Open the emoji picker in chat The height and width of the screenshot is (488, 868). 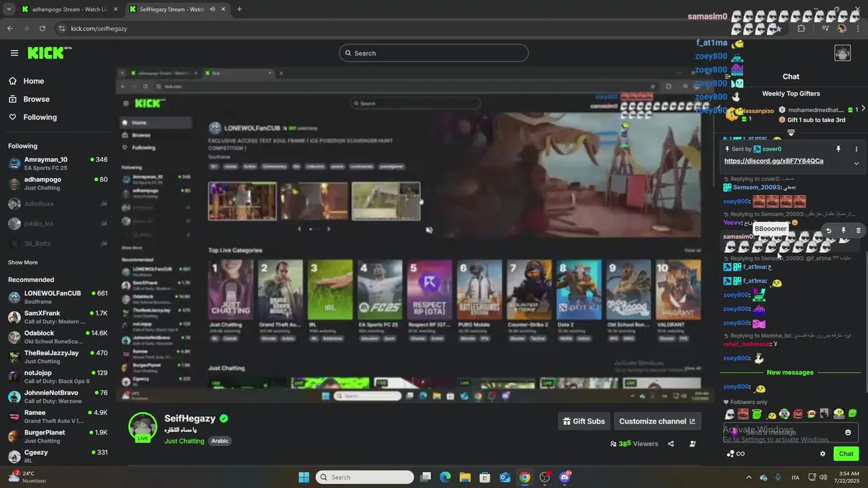848,432
